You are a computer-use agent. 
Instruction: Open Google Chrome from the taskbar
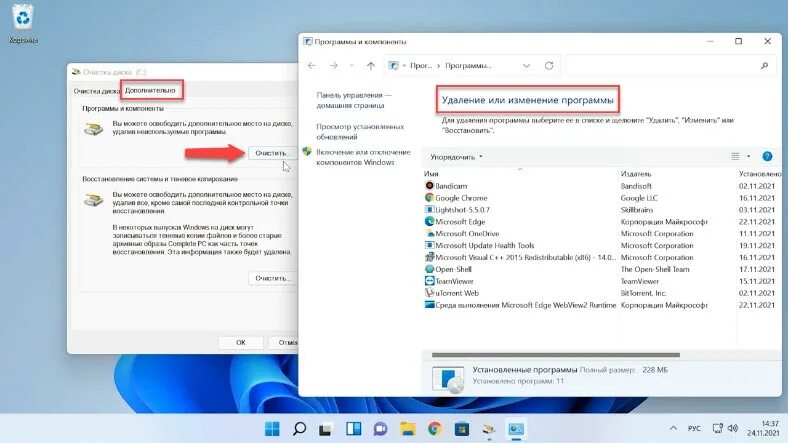pyautogui.click(x=435, y=428)
